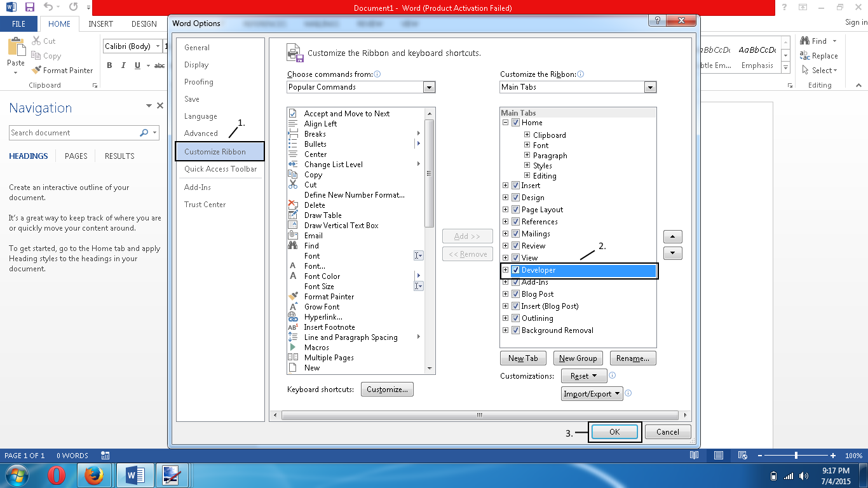Toggle Underline formatting in ribbon
The width and height of the screenshot is (868, 488).
(x=138, y=65)
